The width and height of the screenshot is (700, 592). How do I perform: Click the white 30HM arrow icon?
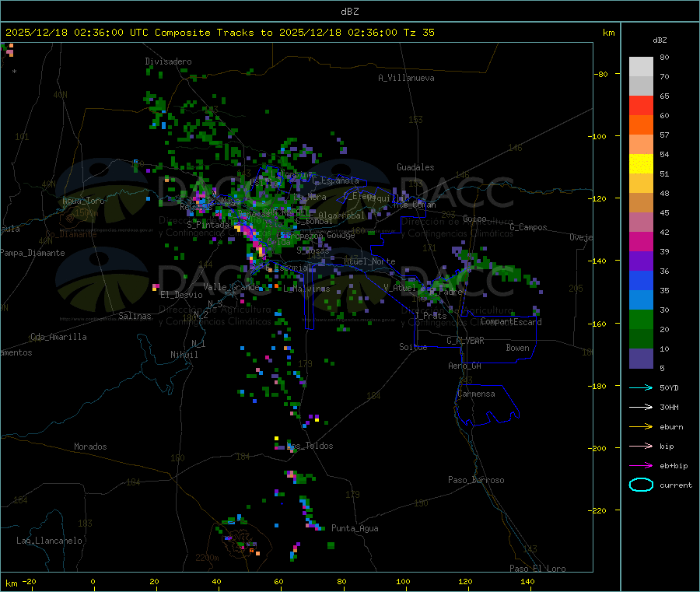(641, 407)
